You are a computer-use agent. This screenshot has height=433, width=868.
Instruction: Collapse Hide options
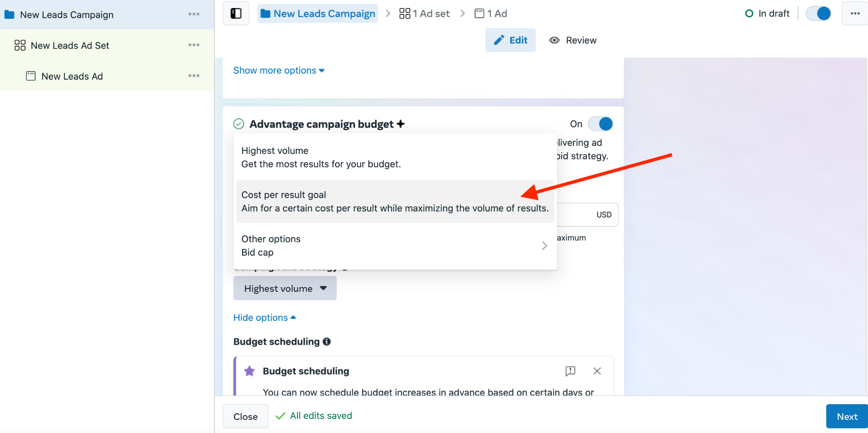coord(264,318)
